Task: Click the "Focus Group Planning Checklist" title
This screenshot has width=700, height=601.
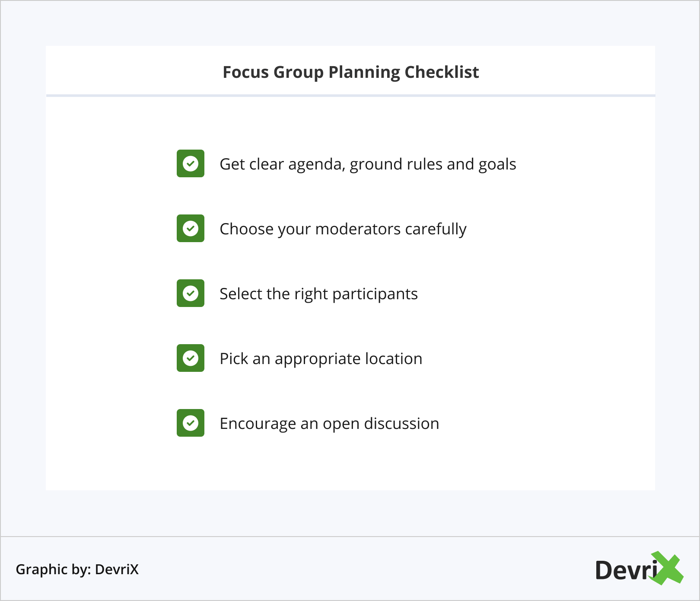Action: pyautogui.click(x=350, y=72)
